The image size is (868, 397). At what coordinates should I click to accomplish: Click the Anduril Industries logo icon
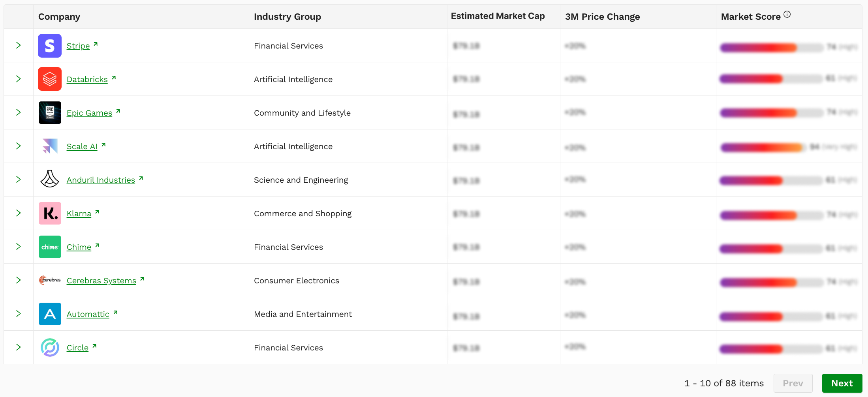[50, 179]
